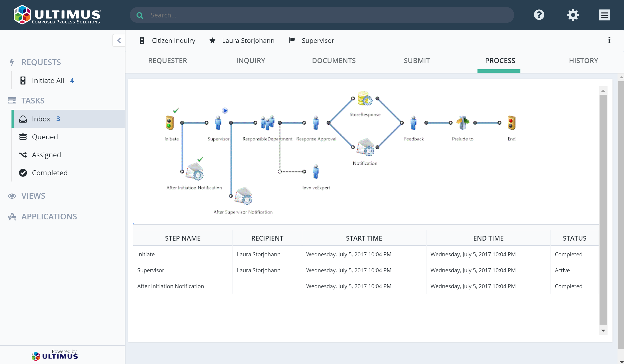624x364 pixels.
Task: Toggle the favorite star next to Laura Storjohann
Action: point(212,40)
